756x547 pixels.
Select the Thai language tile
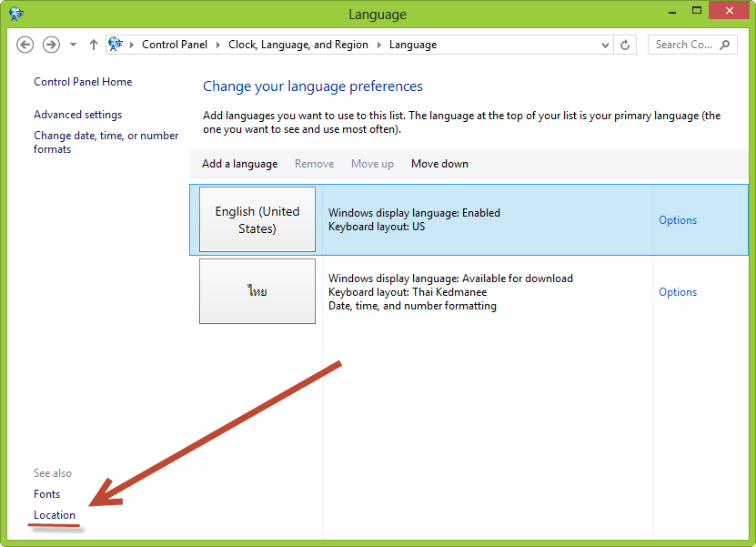[257, 291]
